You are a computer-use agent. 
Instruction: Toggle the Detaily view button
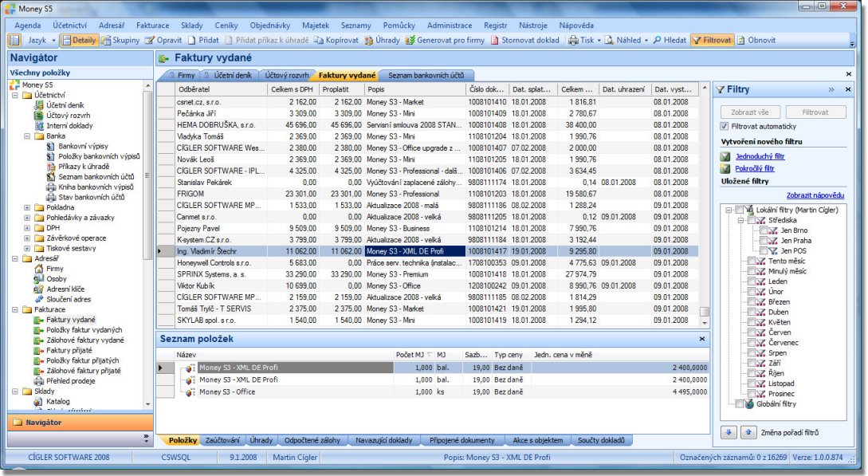79,40
